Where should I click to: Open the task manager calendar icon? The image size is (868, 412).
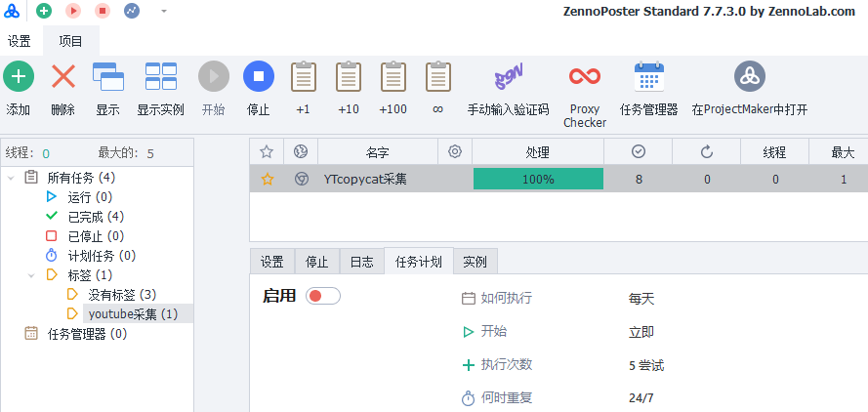click(648, 76)
